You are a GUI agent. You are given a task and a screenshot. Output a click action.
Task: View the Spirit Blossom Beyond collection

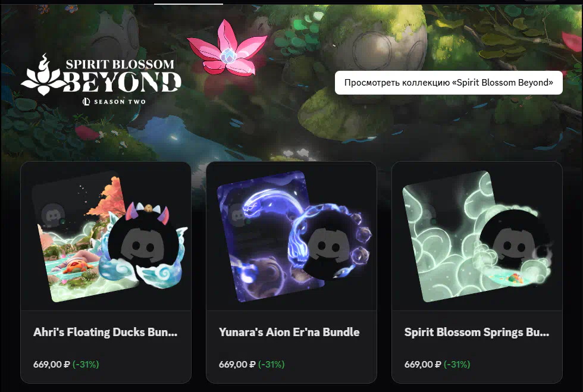(449, 83)
